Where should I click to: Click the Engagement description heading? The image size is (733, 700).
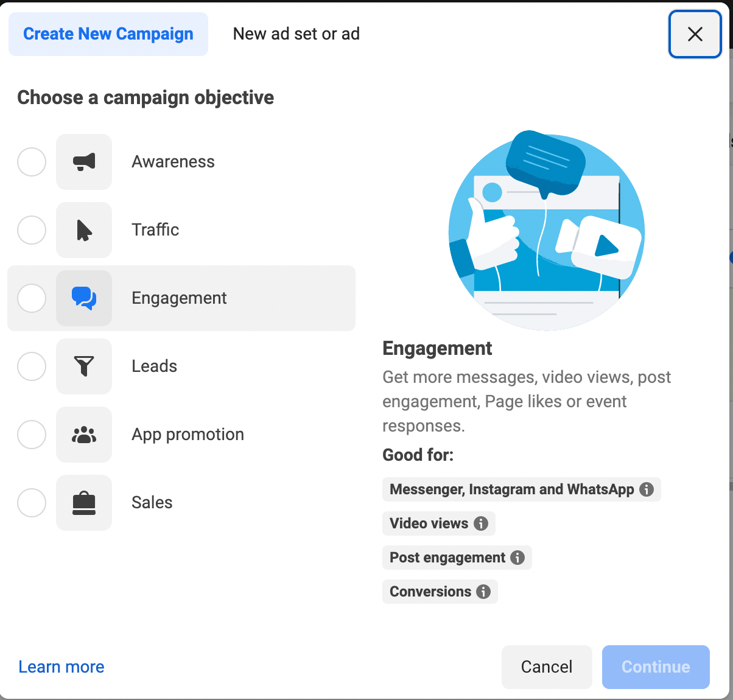click(437, 349)
